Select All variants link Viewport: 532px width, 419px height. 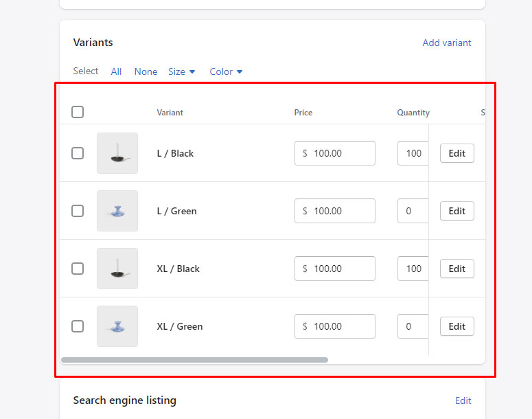[116, 71]
